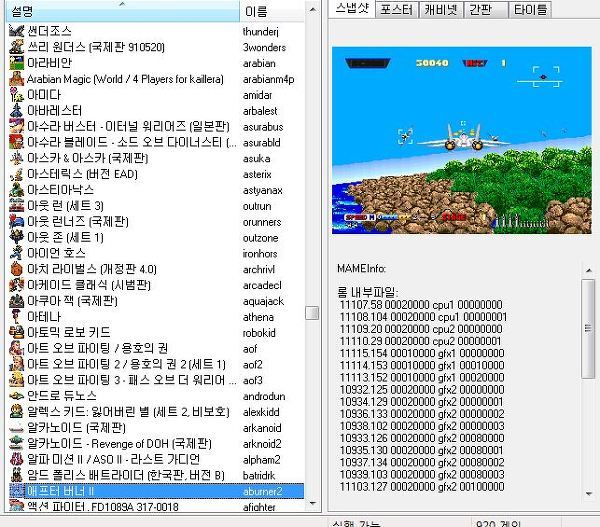Screen dimensions: 600x527
Task: Click the 10932.125 ROM file line
Action: 422,390
